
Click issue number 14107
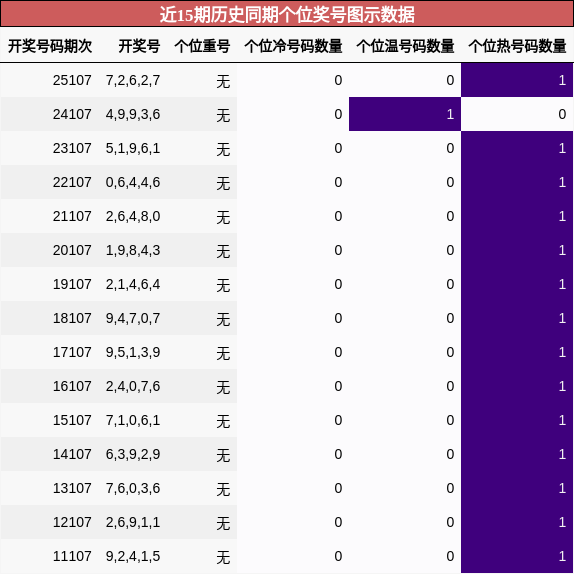point(72,455)
